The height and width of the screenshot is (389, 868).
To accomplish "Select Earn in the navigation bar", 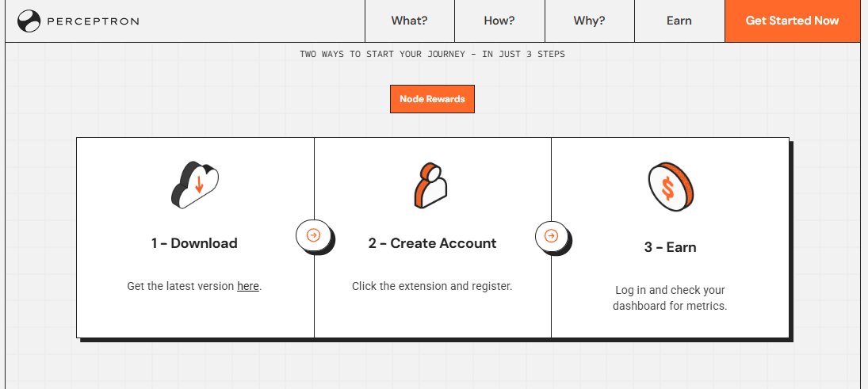I will pyautogui.click(x=679, y=21).
